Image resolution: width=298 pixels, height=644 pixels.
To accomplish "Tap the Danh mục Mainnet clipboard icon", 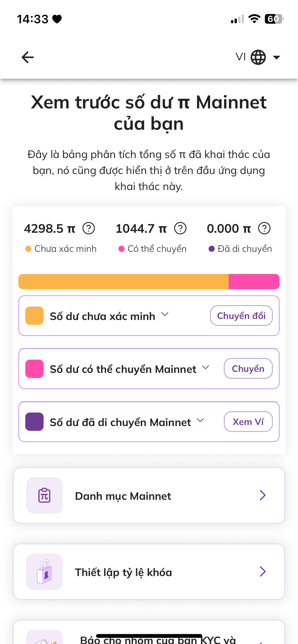I will tap(44, 495).
